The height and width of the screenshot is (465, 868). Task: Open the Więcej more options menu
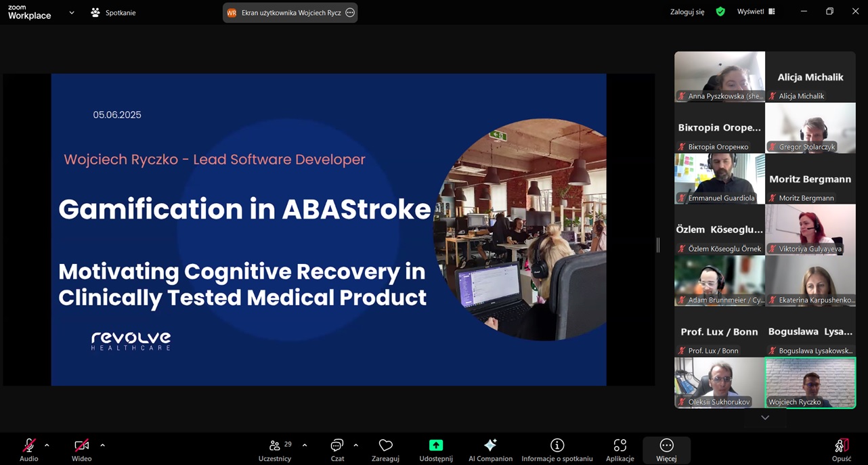coord(666,449)
